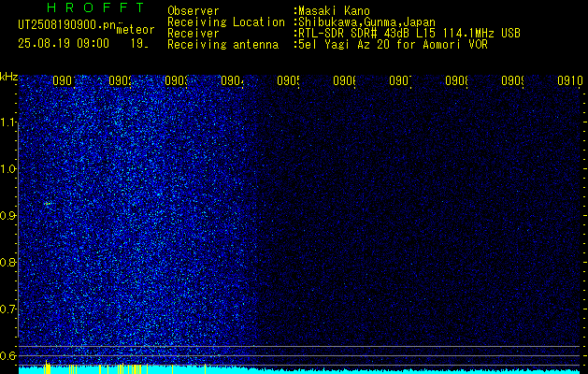588x374 pixels.
Task: Click the 0903 time axis marker
Action: 176,80
